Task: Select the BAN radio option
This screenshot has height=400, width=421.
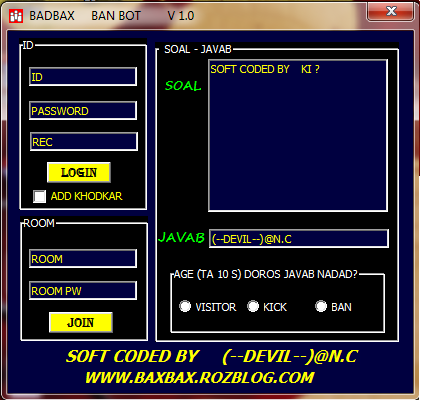Action: pyautogui.click(x=321, y=306)
